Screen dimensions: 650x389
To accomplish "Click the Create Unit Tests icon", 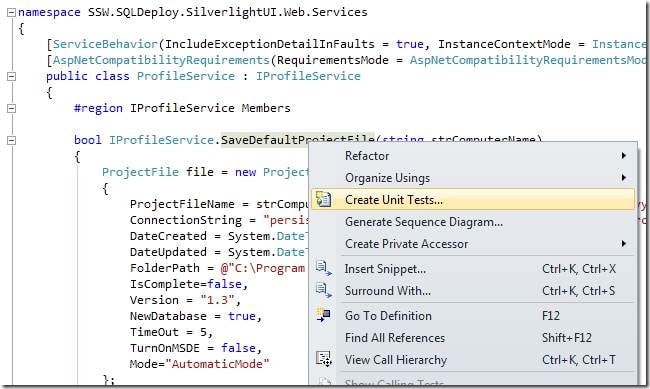I will 323,199.
